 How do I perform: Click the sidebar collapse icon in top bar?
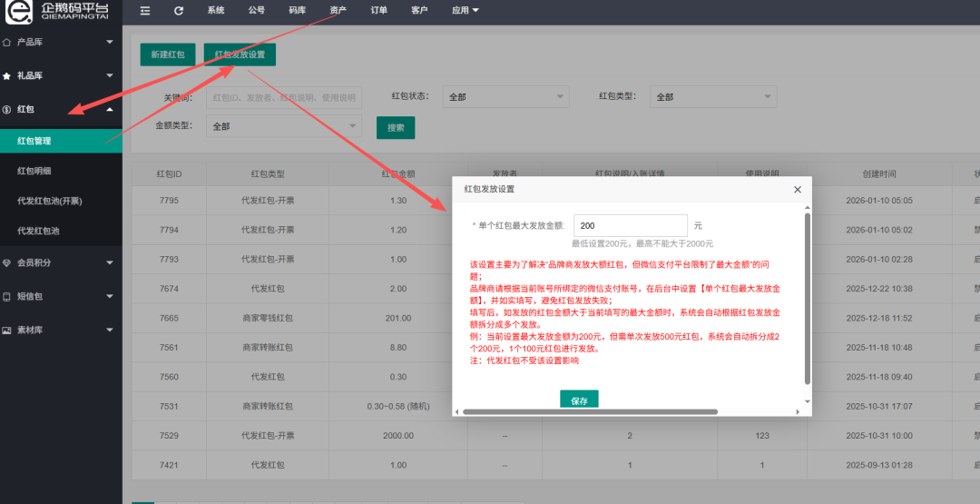tap(145, 10)
